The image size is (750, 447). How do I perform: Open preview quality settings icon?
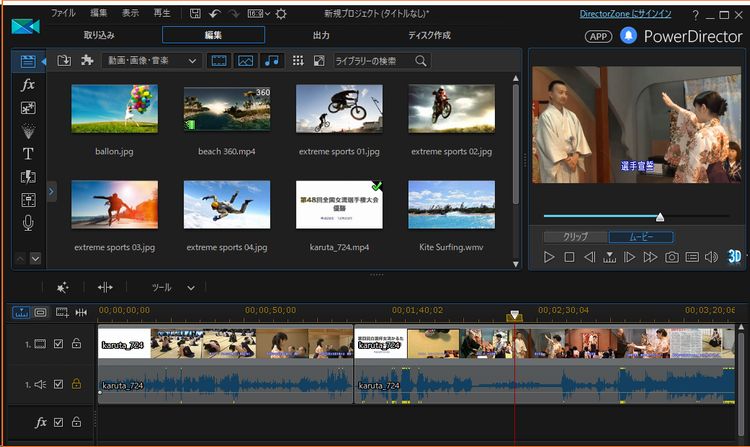point(692,257)
